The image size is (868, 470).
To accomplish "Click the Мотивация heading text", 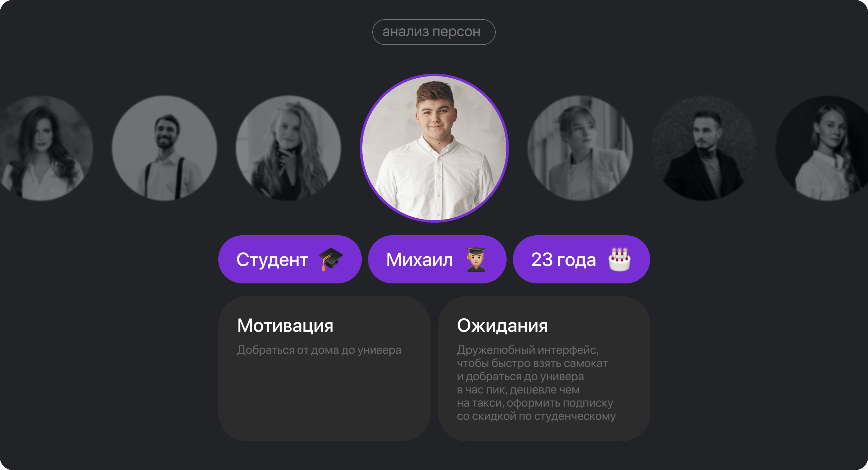I will click(285, 326).
